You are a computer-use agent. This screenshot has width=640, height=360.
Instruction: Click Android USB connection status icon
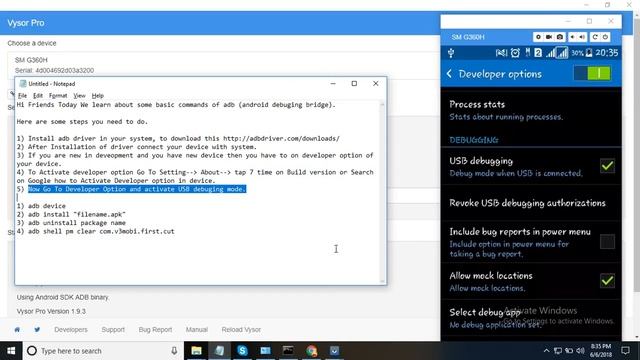pos(451,53)
